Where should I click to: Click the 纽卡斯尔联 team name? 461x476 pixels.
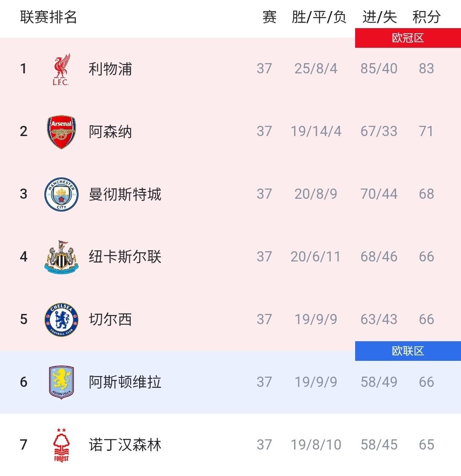pos(125,257)
